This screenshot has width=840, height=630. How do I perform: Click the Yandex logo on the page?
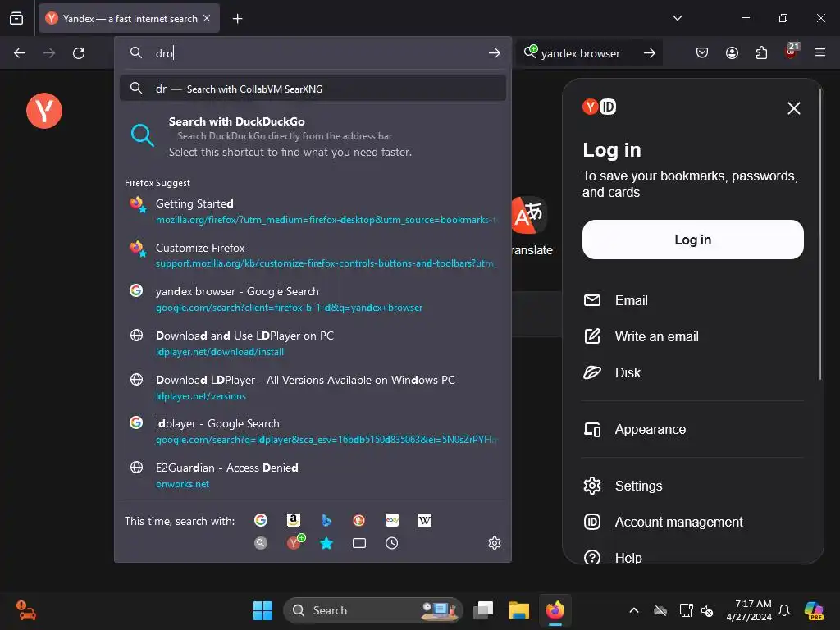pos(44,111)
